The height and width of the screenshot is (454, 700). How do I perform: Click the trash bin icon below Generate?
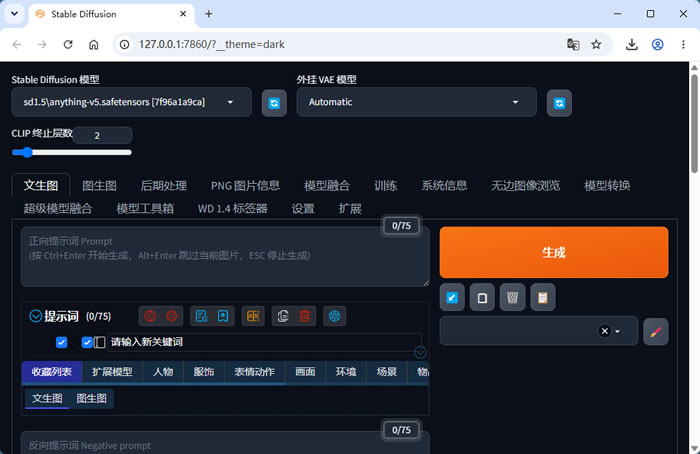click(x=512, y=297)
